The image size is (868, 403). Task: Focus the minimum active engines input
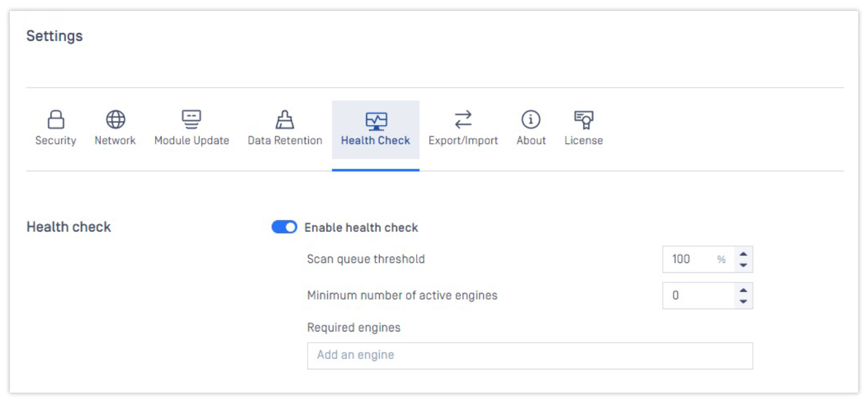698,296
